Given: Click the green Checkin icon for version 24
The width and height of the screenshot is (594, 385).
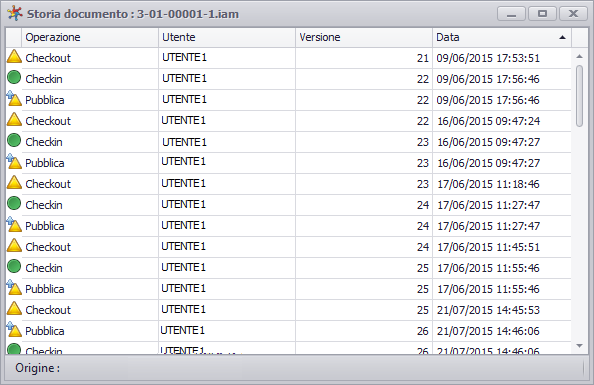Looking at the screenshot, I should [x=14, y=203].
